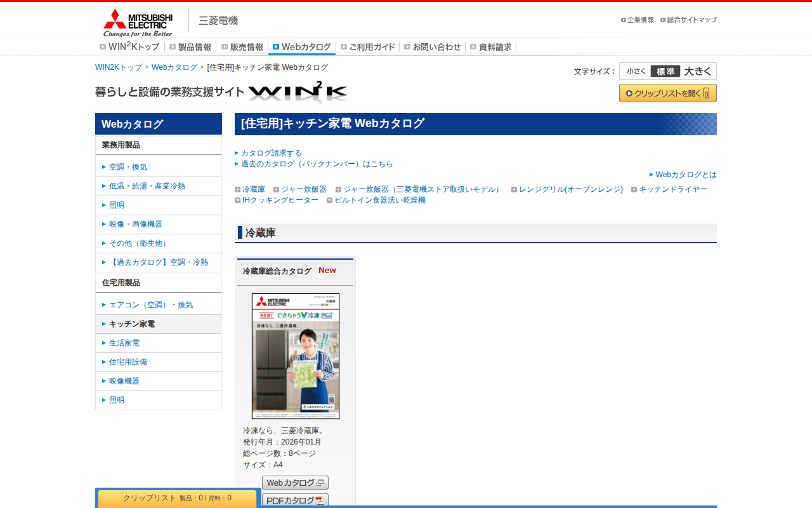Open the 製品情報 menu tab
The height and width of the screenshot is (508, 812).
[190, 47]
